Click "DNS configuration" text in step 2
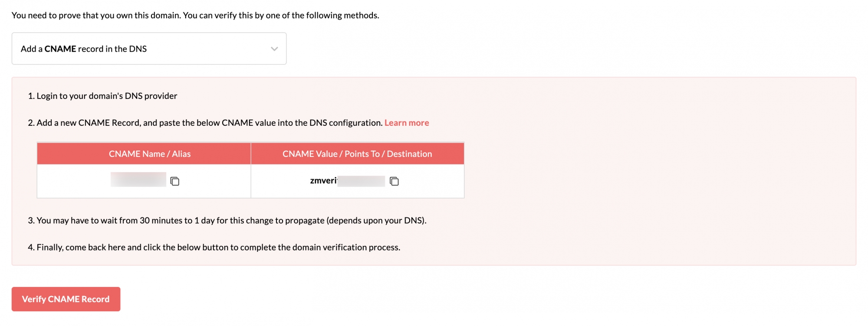This screenshot has height=326, width=868. point(345,123)
